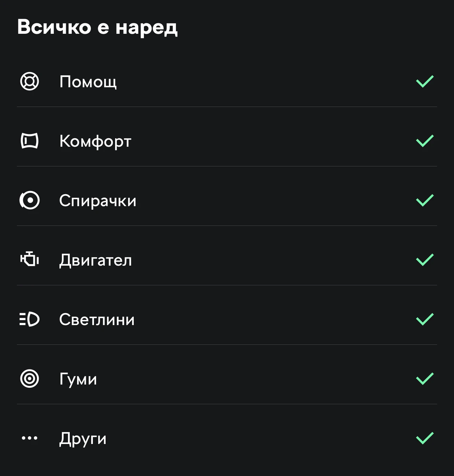Open the Гуми status item
This screenshot has width=454, height=476.
[78, 379]
